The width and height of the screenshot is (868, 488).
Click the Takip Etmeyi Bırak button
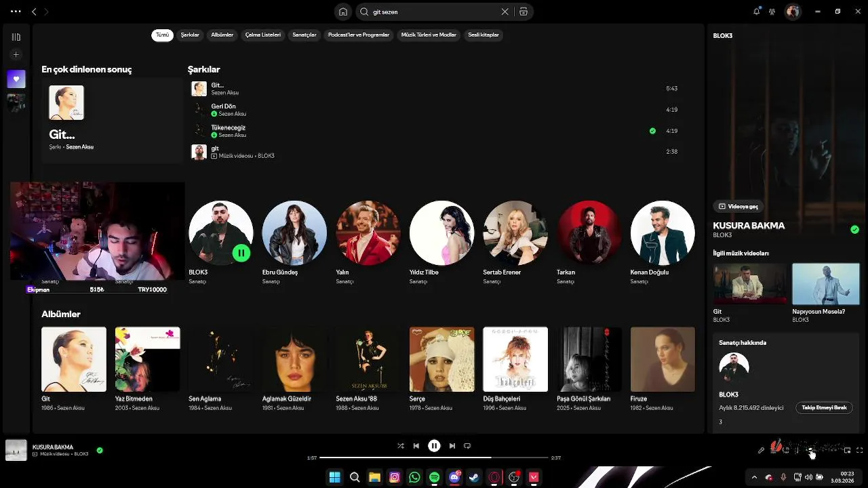pos(824,408)
